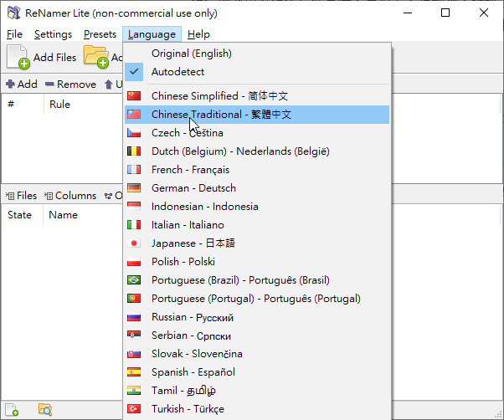The width and height of the screenshot is (504, 420).
Task: Click the Turkish flag icon
Action: pos(133,409)
